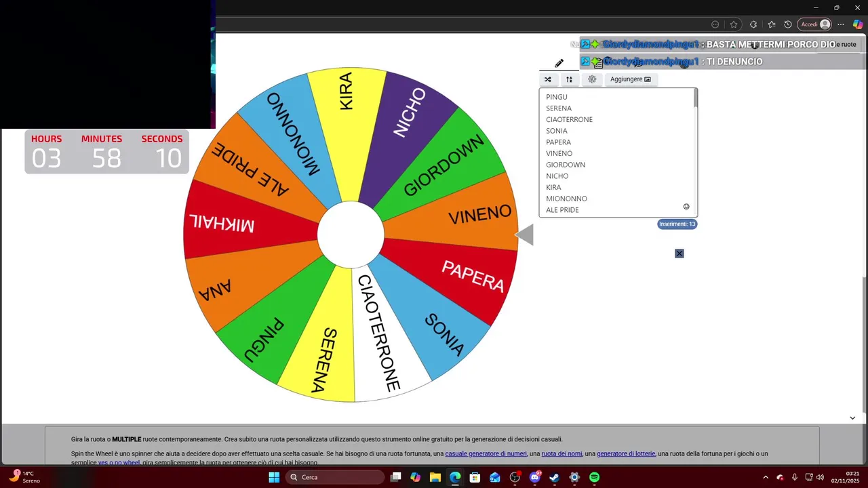
Task: Open Spotify from the taskbar
Action: tap(595, 477)
